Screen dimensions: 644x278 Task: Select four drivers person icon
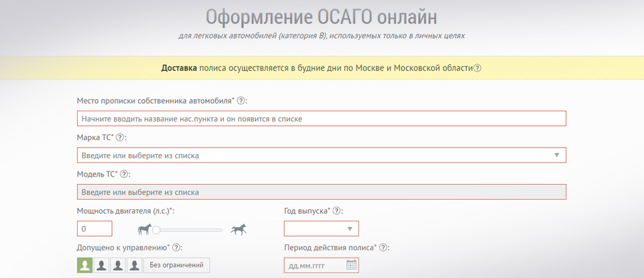click(134, 265)
